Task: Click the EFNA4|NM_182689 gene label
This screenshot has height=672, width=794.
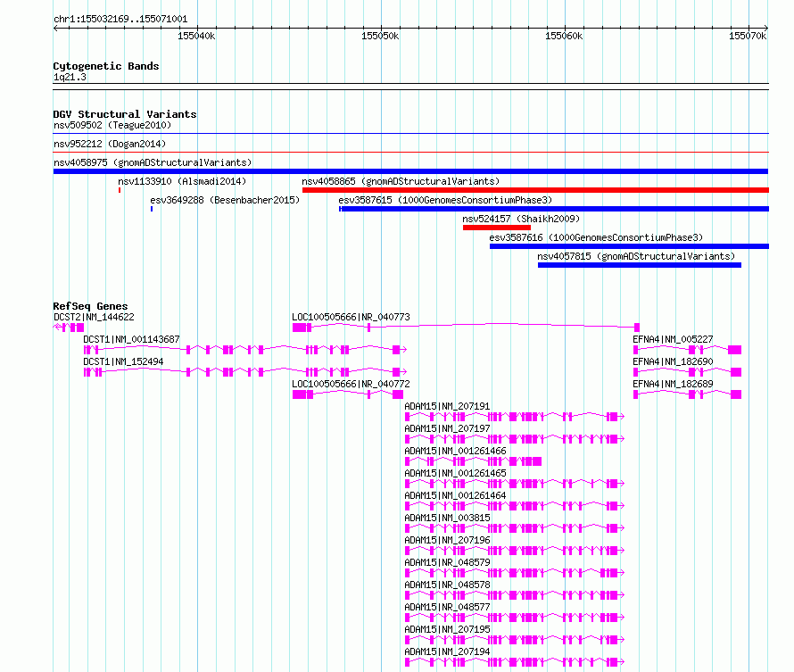Action: 673,384
